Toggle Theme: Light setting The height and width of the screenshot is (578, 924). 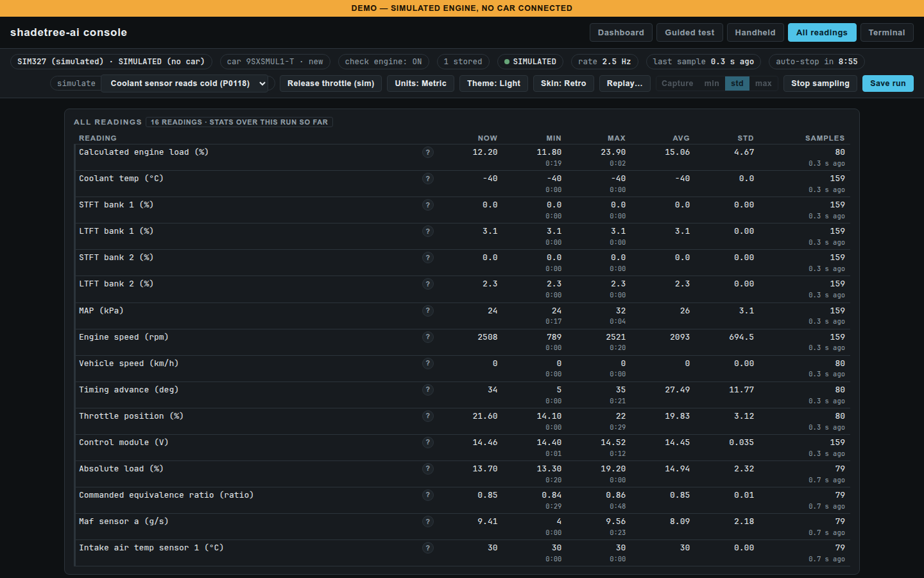pos(493,83)
